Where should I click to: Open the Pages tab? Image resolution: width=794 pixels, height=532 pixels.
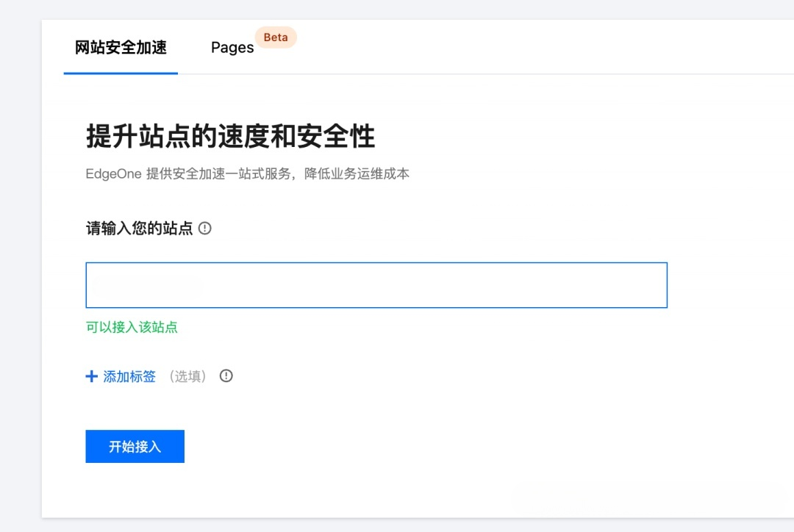[232, 48]
